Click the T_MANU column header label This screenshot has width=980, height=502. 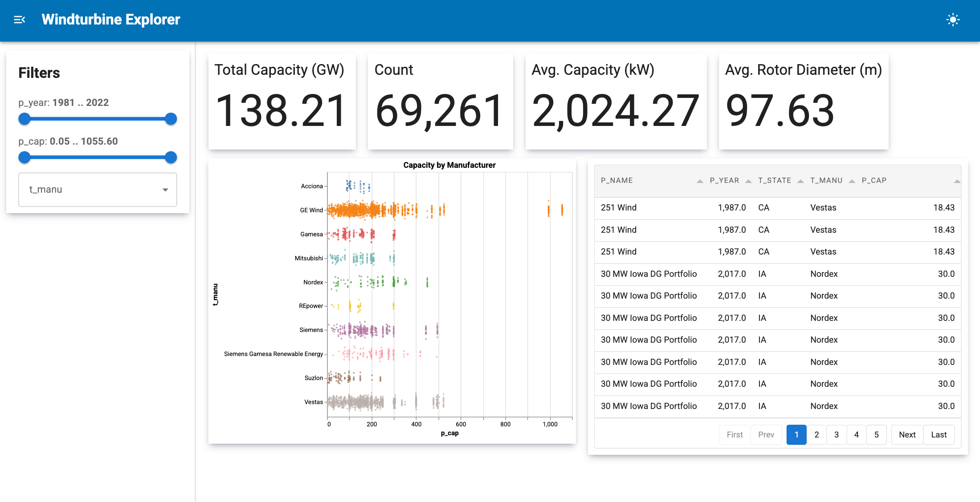826,180
